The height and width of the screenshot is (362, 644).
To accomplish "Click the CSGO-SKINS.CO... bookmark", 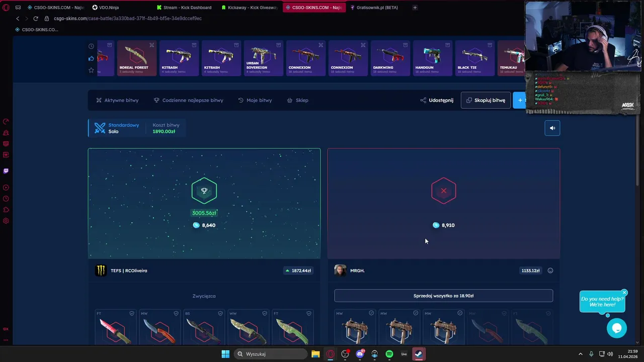I will tap(36, 30).
